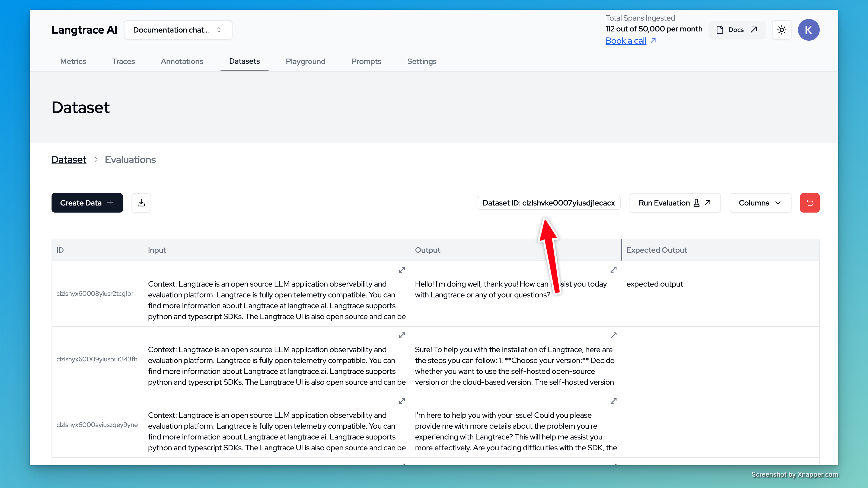Copy the Dataset ID badge
The image size is (868, 488).
[548, 203]
